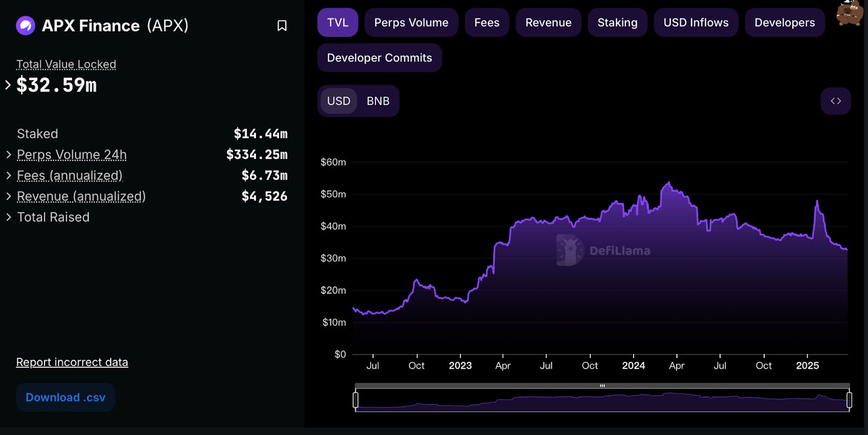
Task: Enable the Developer Commits chart metric
Action: point(379,58)
